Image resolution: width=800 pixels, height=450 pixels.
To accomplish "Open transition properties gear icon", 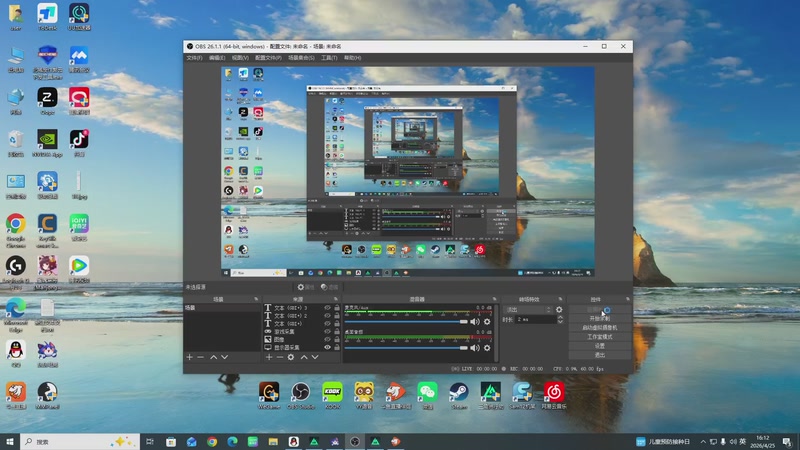I will 560,310.
